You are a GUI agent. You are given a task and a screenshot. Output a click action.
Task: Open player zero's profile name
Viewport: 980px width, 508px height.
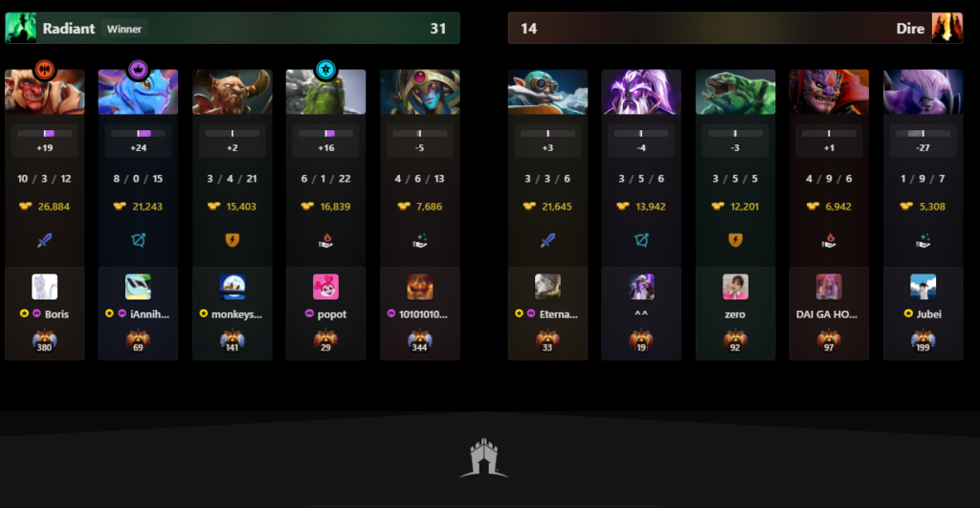click(x=735, y=315)
